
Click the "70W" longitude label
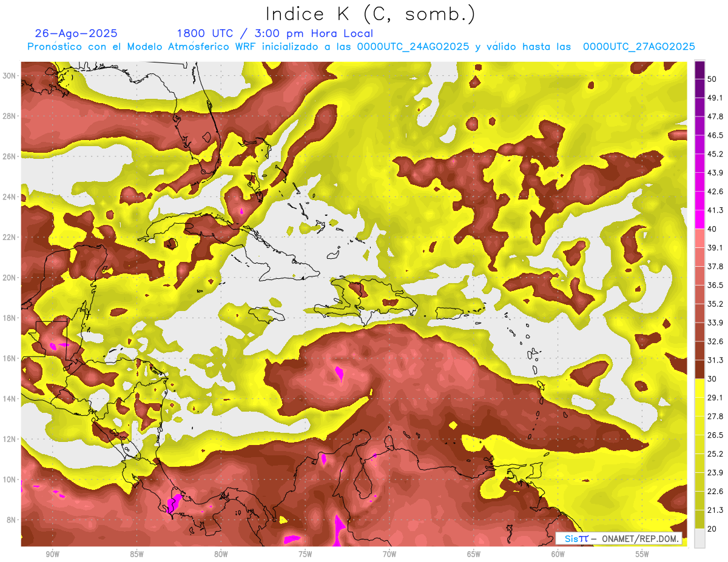point(389,554)
